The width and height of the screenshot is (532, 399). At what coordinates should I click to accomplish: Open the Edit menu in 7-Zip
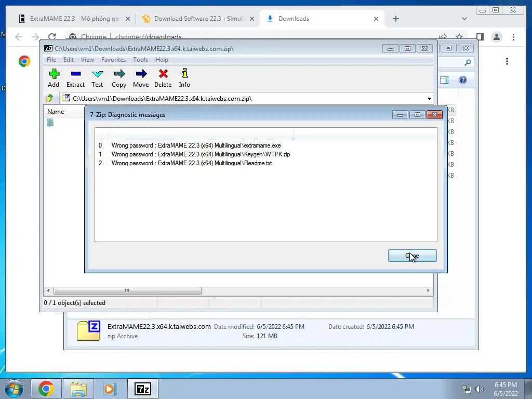(69, 60)
